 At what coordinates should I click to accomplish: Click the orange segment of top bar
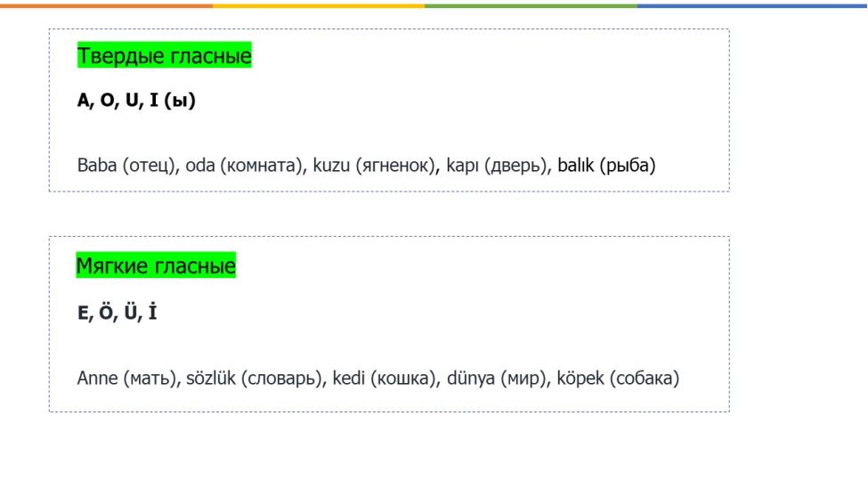(106, 5)
